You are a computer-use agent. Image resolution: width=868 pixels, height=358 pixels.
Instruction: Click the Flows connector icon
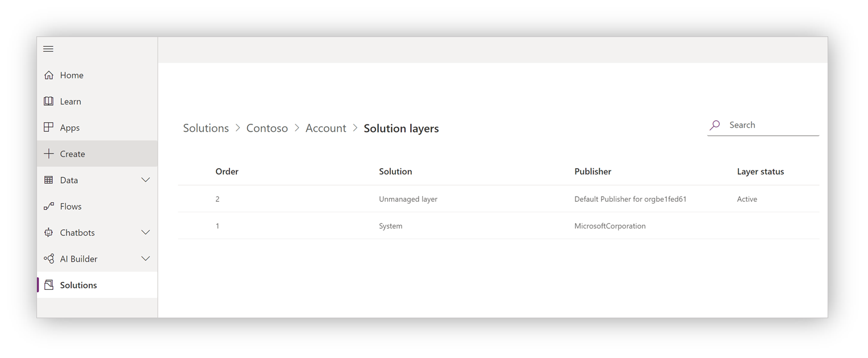[49, 206]
